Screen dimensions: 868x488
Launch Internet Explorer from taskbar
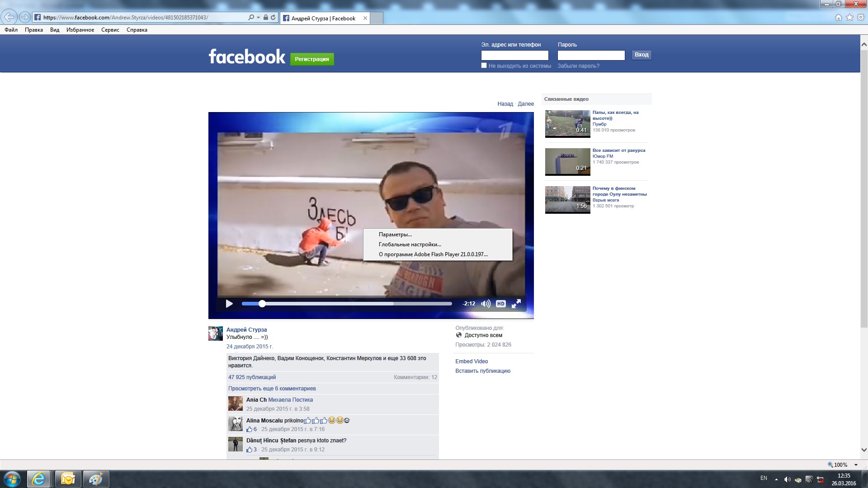(38, 479)
